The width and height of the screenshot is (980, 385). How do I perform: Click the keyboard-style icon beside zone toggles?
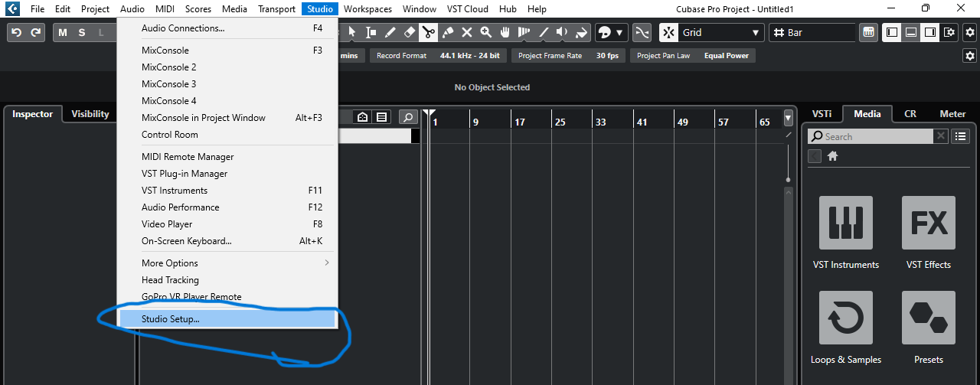pyautogui.click(x=868, y=32)
